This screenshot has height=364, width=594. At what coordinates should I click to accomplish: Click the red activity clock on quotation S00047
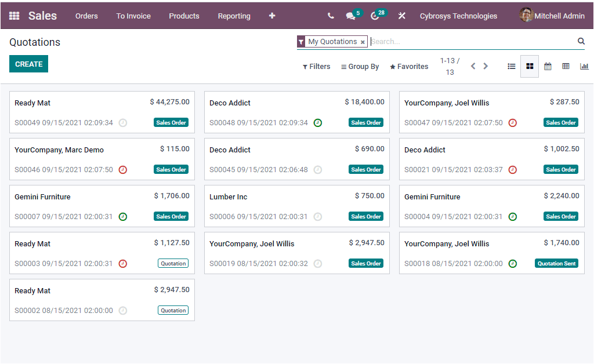[513, 122]
